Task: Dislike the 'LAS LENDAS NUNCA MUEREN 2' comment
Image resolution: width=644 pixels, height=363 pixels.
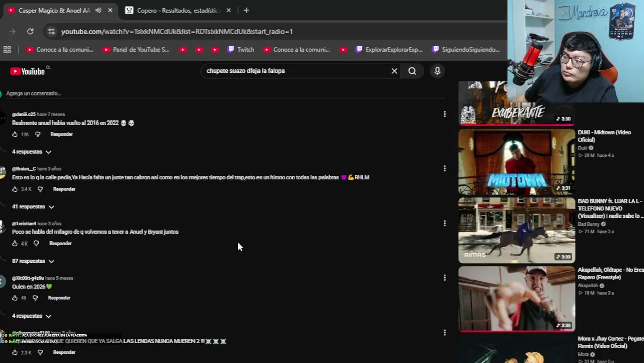Action: [40, 353]
